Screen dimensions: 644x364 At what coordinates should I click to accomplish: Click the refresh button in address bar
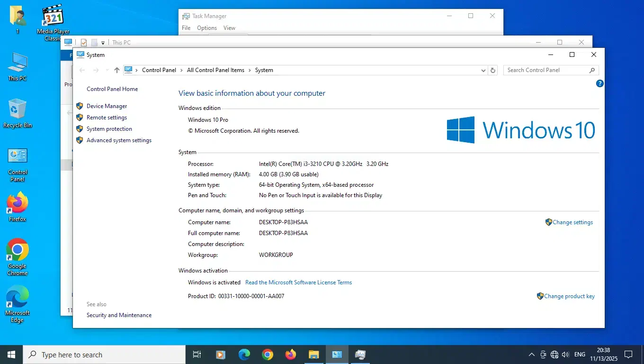coord(493,70)
